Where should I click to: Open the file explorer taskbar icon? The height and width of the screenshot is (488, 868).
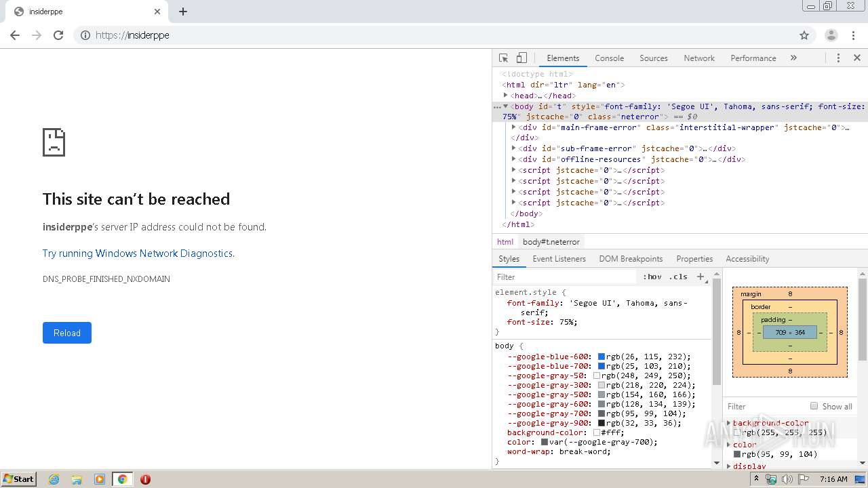click(77, 479)
